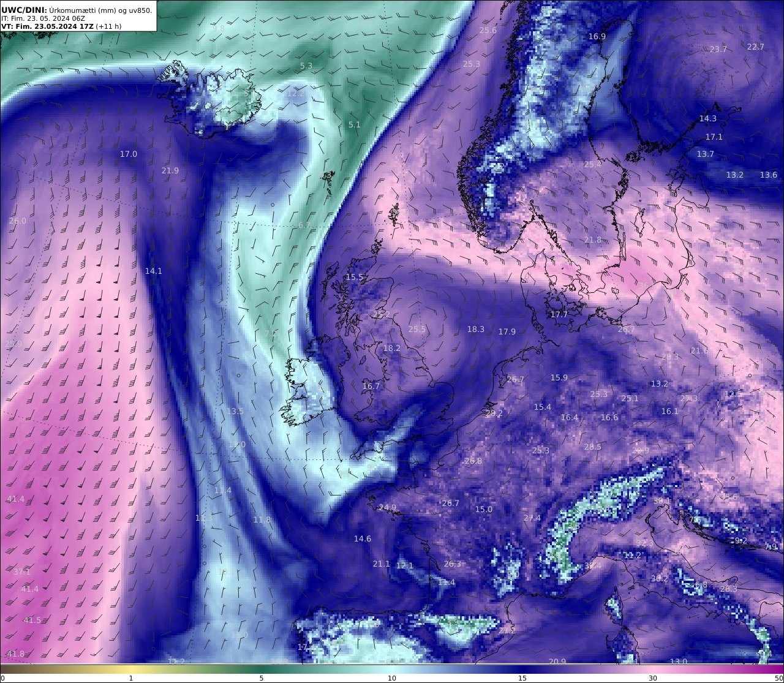Click the map value 22.7
Viewport: 784px width, 683px height.
[756, 47]
